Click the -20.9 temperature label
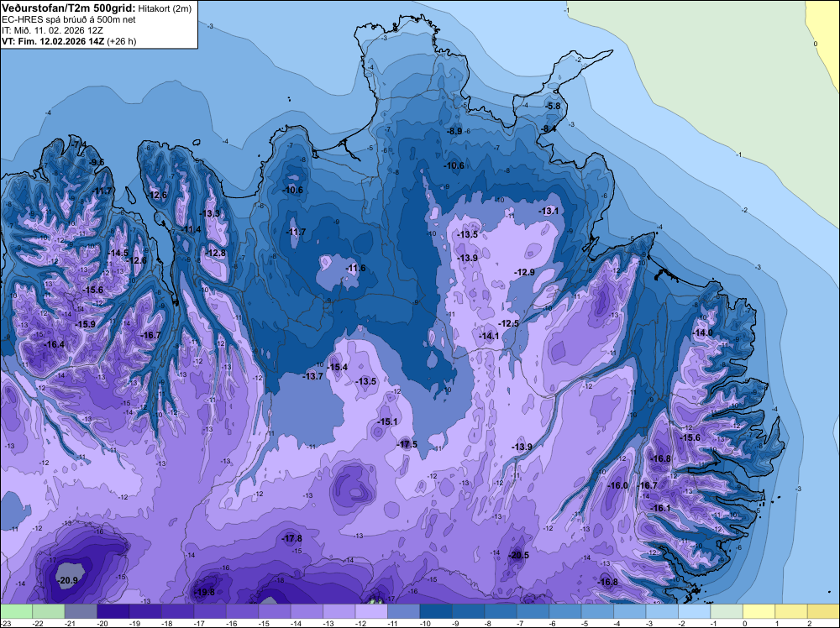840x628 pixels. [67, 580]
